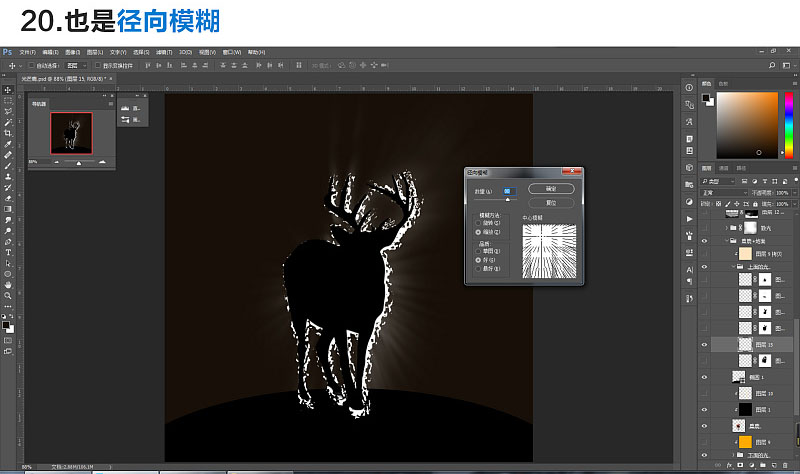Select the Draft quality radio button
Viewport: 800px width, 474px height.
click(x=478, y=251)
